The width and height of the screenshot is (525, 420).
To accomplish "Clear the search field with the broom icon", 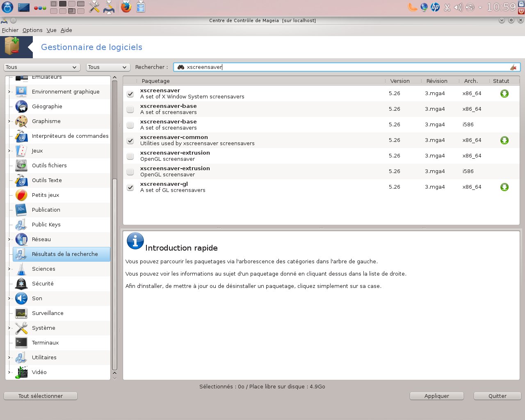I will 513,67.
